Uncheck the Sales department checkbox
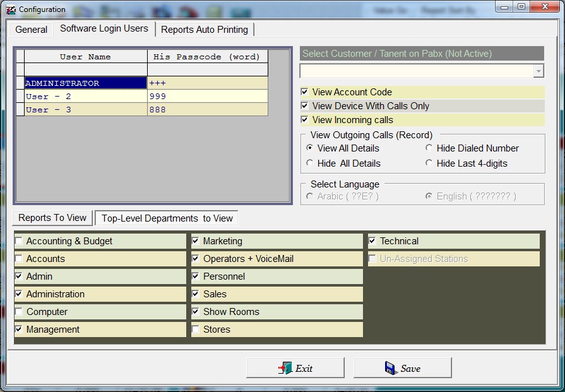Image resolution: width=565 pixels, height=392 pixels. tap(196, 294)
